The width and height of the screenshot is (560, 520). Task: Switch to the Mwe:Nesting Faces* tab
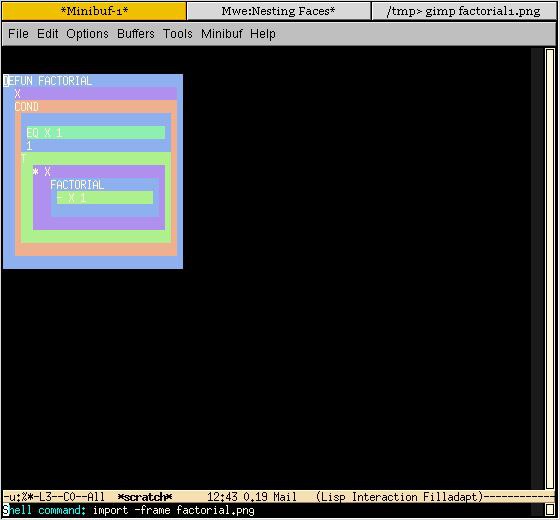279,11
